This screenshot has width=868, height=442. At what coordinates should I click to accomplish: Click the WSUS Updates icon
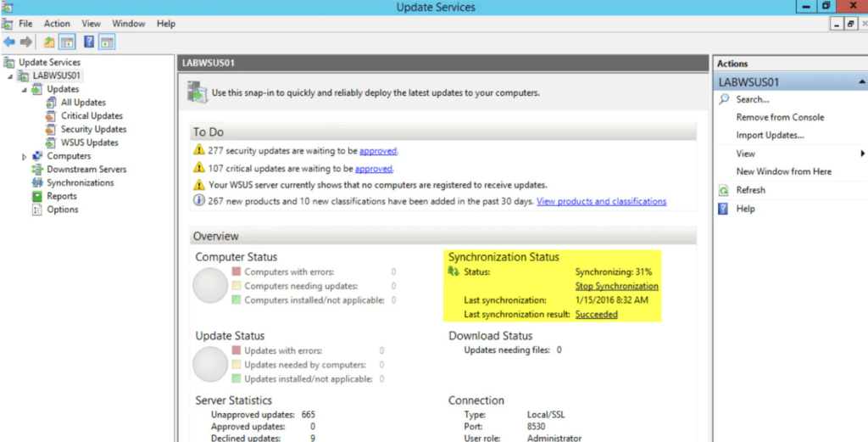point(52,143)
